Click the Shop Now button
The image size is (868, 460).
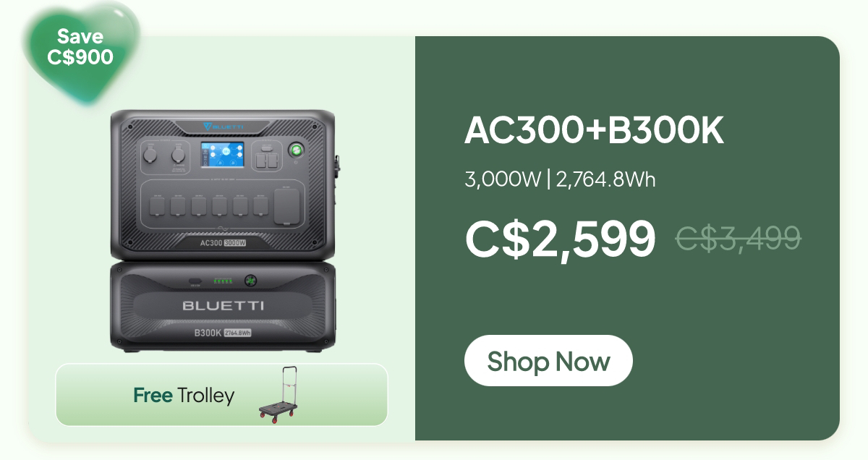pos(548,360)
